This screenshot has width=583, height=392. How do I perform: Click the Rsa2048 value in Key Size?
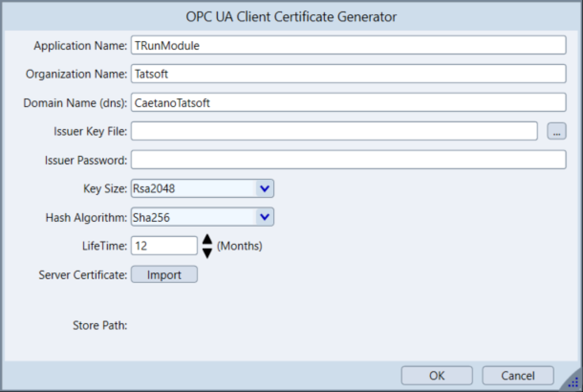tap(194, 189)
